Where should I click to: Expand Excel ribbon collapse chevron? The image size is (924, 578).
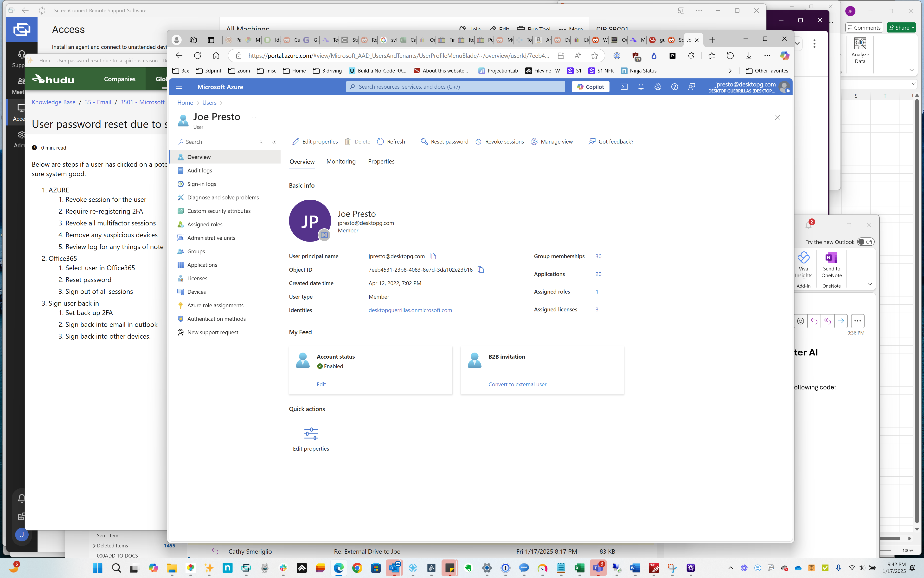(x=912, y=70)
